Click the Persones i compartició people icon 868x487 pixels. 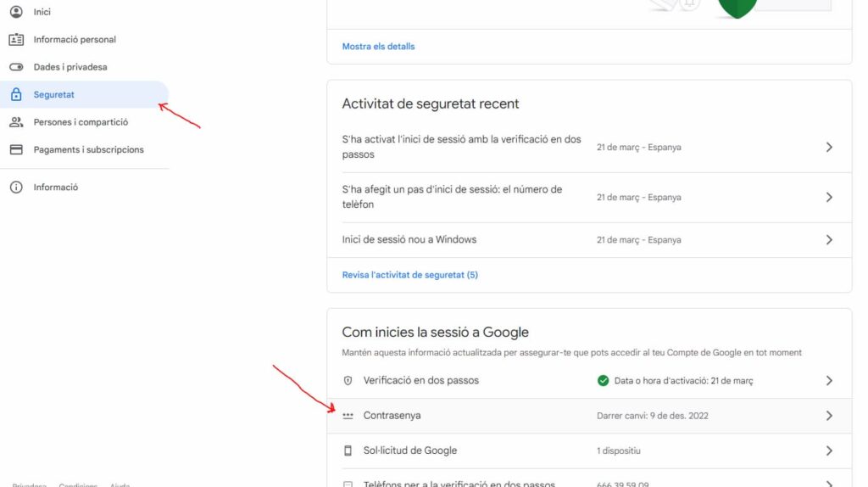(16, 122)
